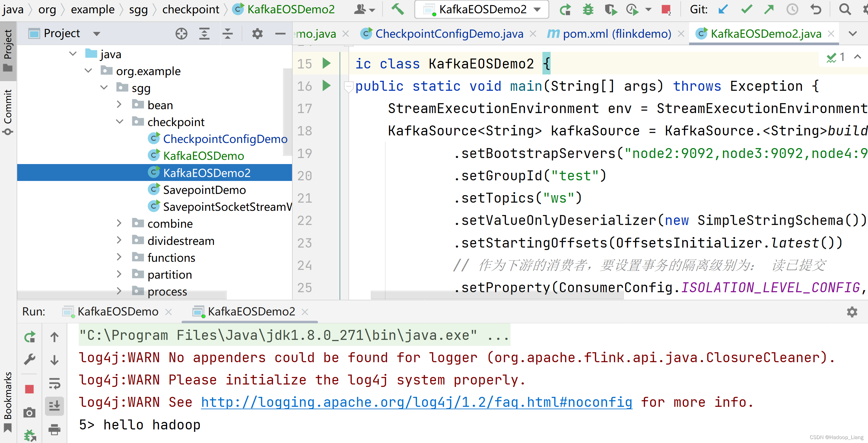The height and width of the screenshot is (443, 868).
Task: Rerun KafkaEOSDemo2 in Run panel
Action: [x=30, y=337]
